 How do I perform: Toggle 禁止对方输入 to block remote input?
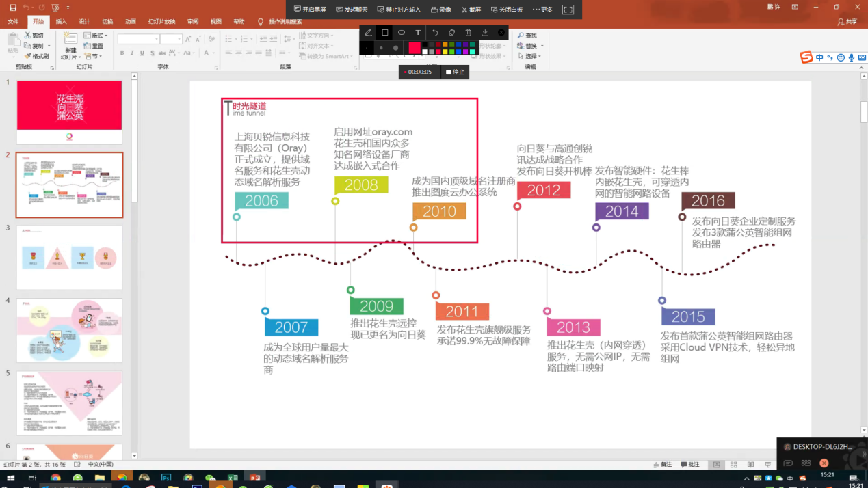(399, 10)
